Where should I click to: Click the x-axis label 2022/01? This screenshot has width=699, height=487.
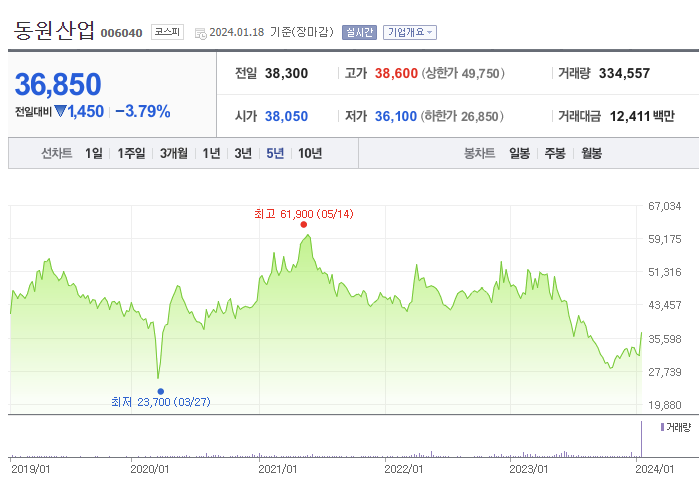pos(403,469)
